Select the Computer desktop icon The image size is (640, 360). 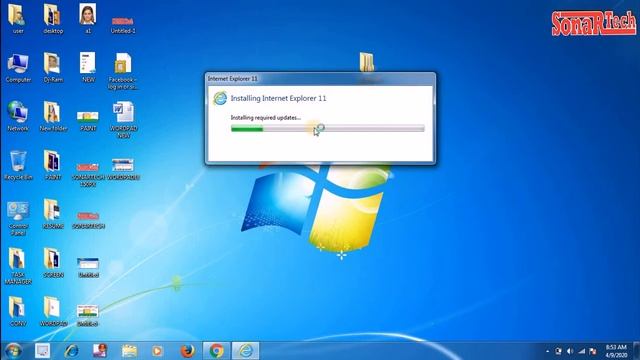(x=18, y=67)
